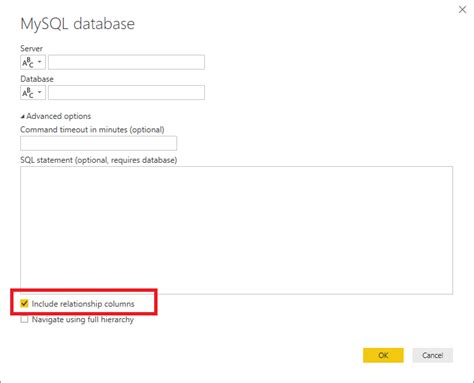This screenshot has width=474, height=383.
Task: Click the "SQL statement (optional, requires database)" label
Action: click(x=99, y=160)
